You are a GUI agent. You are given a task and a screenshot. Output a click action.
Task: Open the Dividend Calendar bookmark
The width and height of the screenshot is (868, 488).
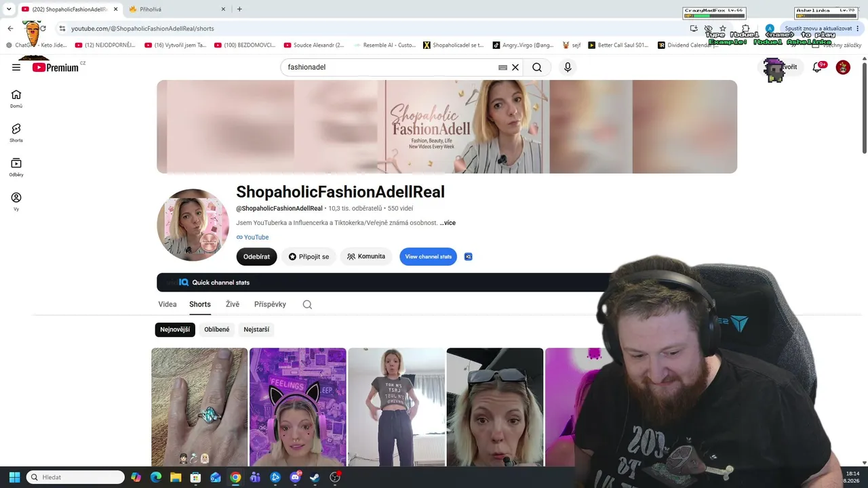coord(686,45)
